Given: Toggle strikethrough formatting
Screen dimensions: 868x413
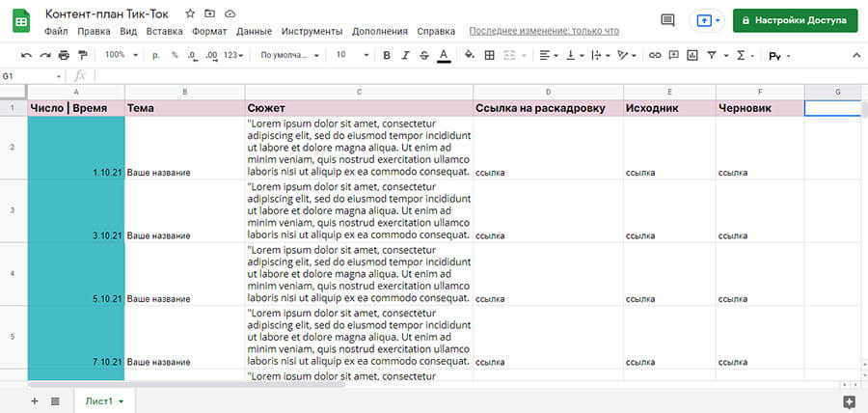Looking at the screenshot, I should 424,55.
